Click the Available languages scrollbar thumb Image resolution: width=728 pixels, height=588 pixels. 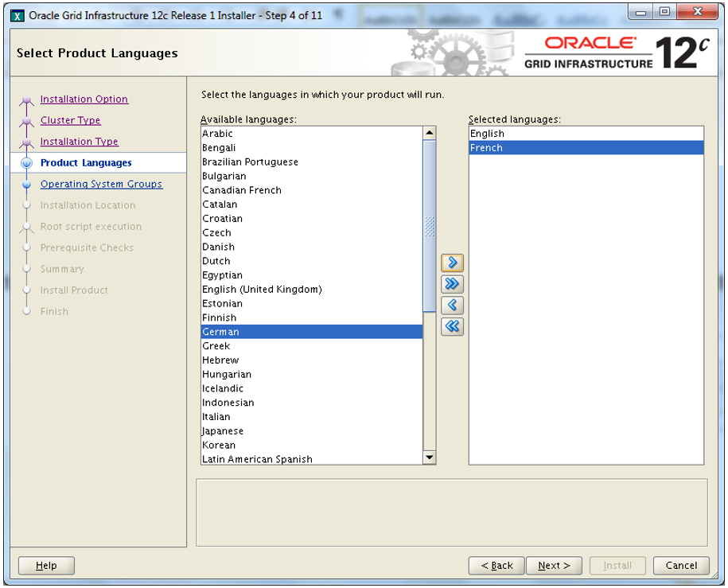[430, 226]
